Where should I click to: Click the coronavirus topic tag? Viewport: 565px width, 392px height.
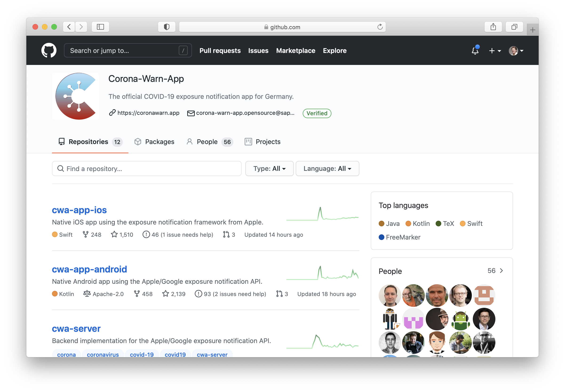click(x=103, y=354)
